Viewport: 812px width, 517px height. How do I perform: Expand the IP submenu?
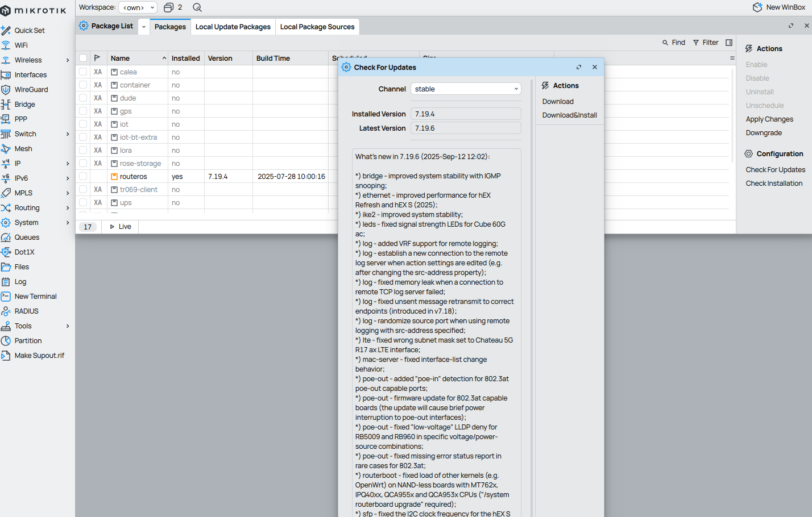(x=68, y=164)
